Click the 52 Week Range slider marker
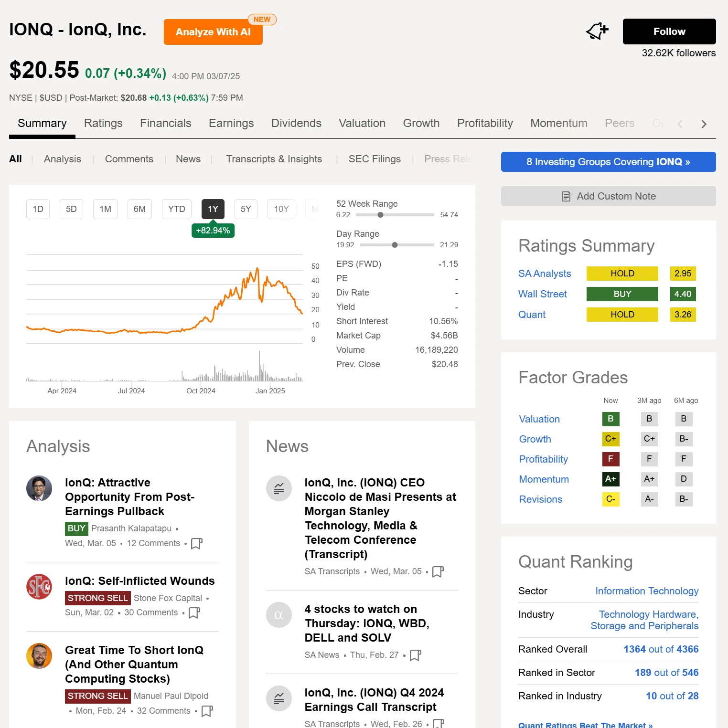This screenshot has height=728, width=728. (380, 215)
